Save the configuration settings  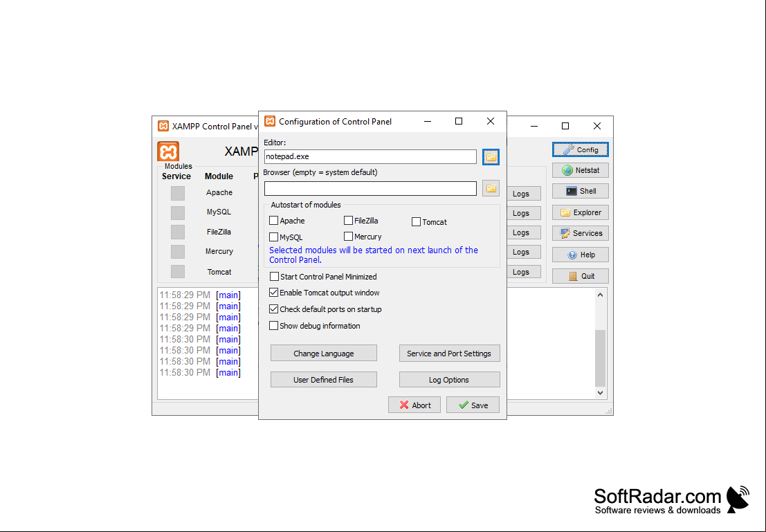473,405
